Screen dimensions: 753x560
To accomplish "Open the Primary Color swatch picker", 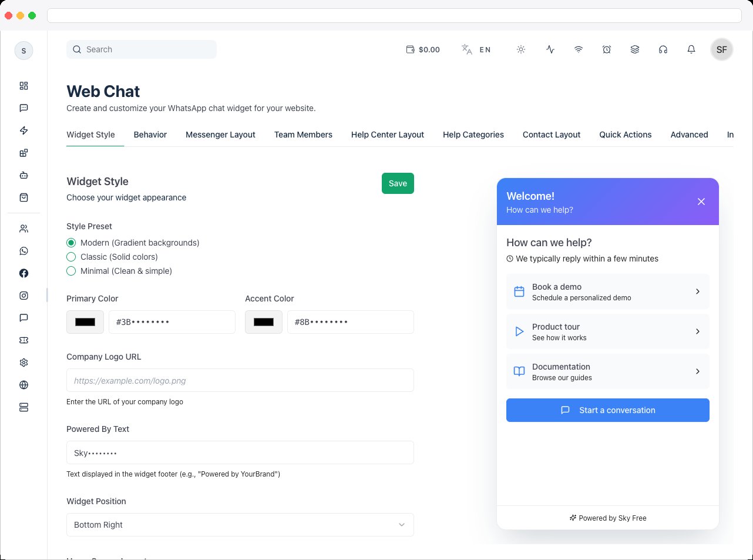I will 85,322.
